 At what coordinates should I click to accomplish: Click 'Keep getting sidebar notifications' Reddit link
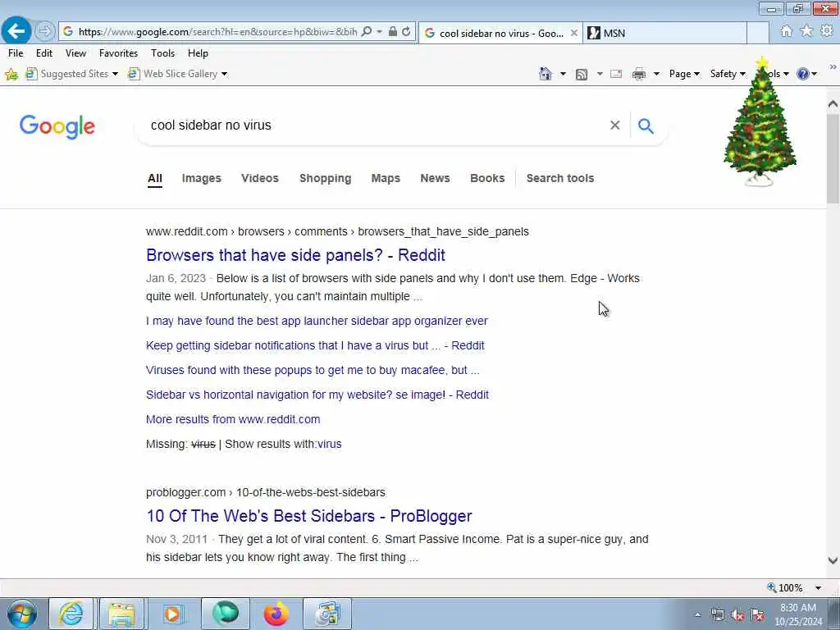point(315,345)
